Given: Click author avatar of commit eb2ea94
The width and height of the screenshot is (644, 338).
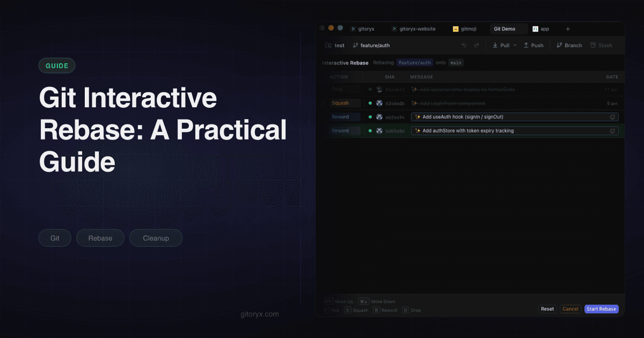Looking at the screenshot, I should (x=379, y=117).
